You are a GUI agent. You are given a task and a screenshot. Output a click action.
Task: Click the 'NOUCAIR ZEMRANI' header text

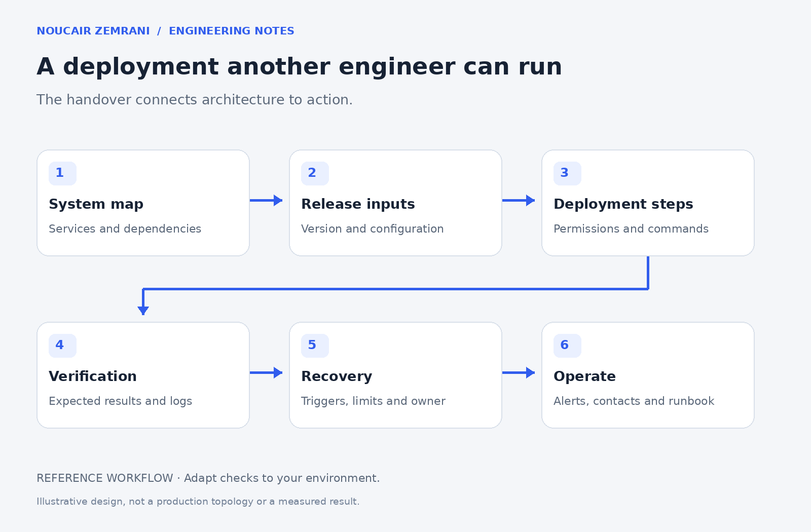click(x=93, y=31)
